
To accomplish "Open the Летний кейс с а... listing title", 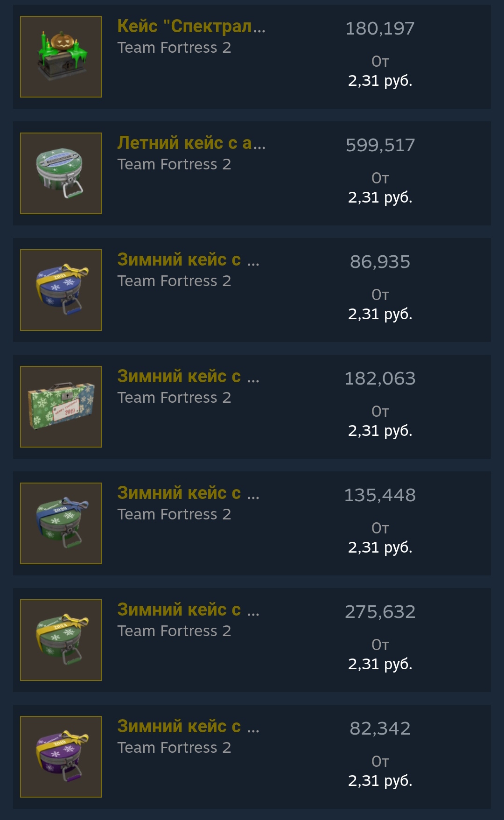I will (191, 143).
